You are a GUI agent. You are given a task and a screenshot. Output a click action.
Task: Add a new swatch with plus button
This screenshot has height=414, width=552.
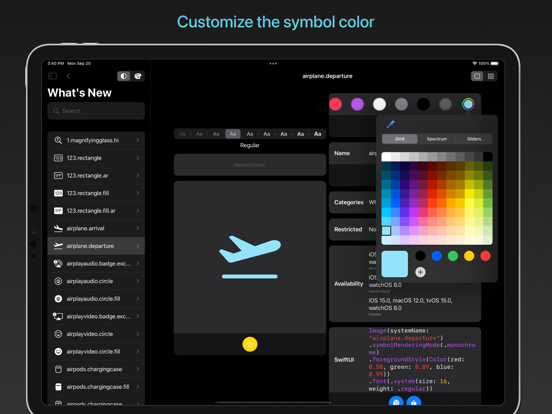pyautogui.click(x=420, y=272)
